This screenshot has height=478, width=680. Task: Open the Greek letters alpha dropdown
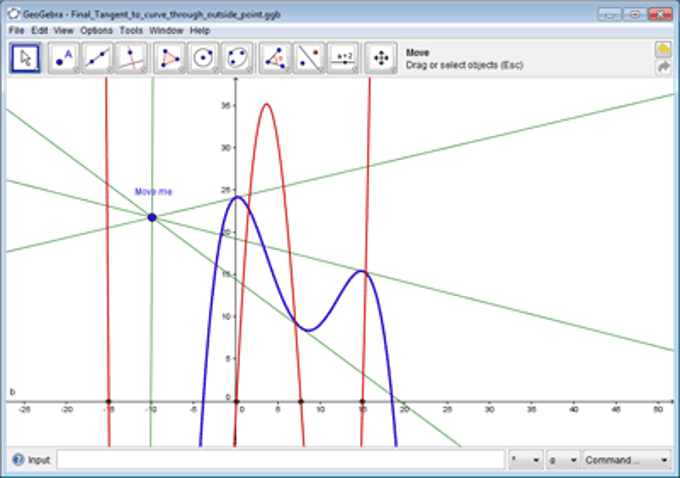pos(563,460)
